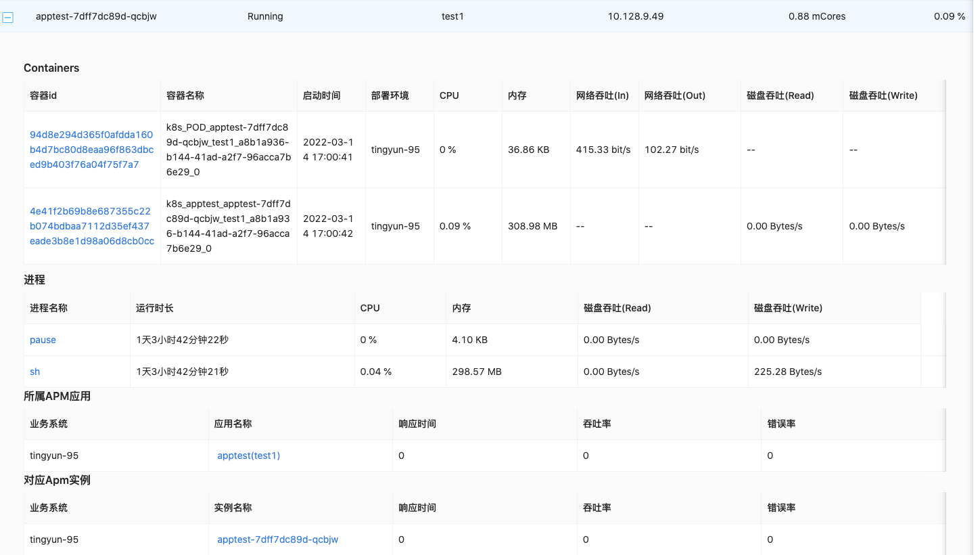Click the 启动时间 column header

(x=322, y=95)
